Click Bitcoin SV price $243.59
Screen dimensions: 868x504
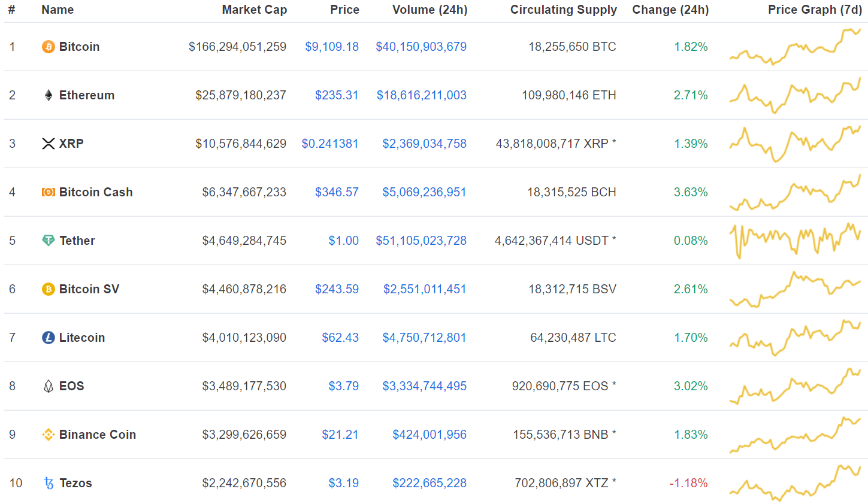(x=337, y=289)
